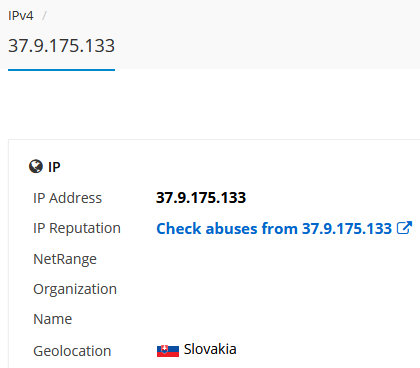Image resolution: width=420 pixels, height=368 pixels.
Task: Click the IP Reputation label
Action: [77, 228]
